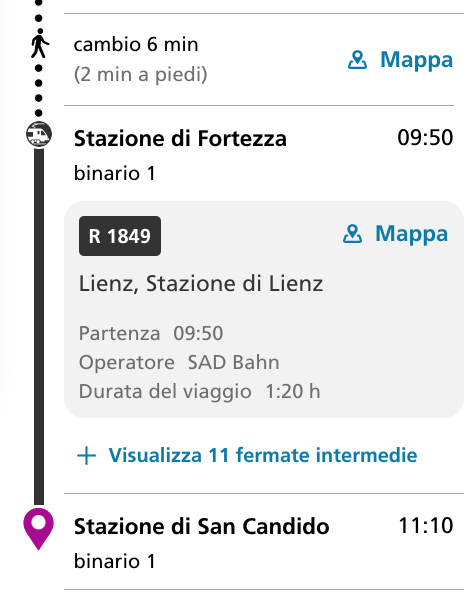Click map pin icon beside the transfer
Screen dimensions: 474x606
click(357, 60)
